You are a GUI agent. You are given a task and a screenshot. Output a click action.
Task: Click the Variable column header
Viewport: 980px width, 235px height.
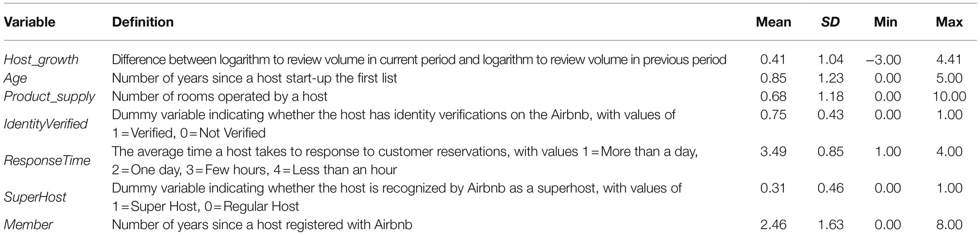point(29,22)
